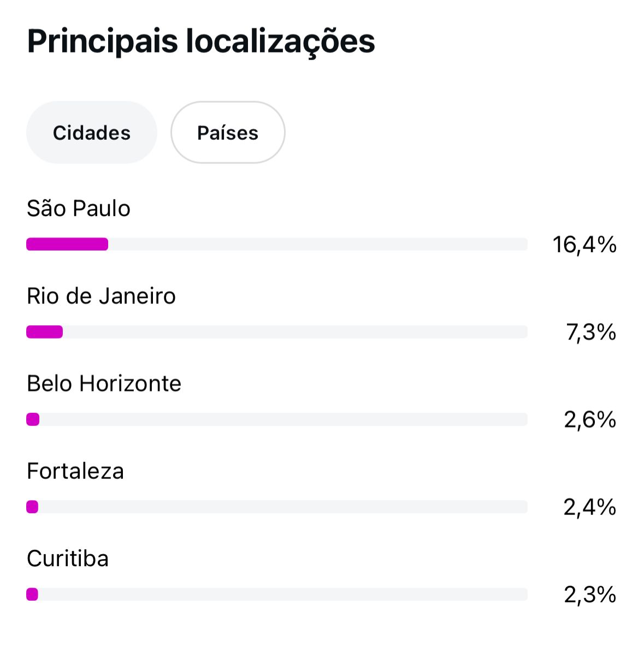This screenshot has width=644, height=658.
Task: Open the Países tab
Action: pos(228,133)
